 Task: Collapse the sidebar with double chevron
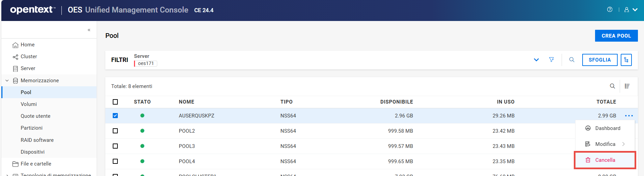pyautogui.click(x=89, y=30)
